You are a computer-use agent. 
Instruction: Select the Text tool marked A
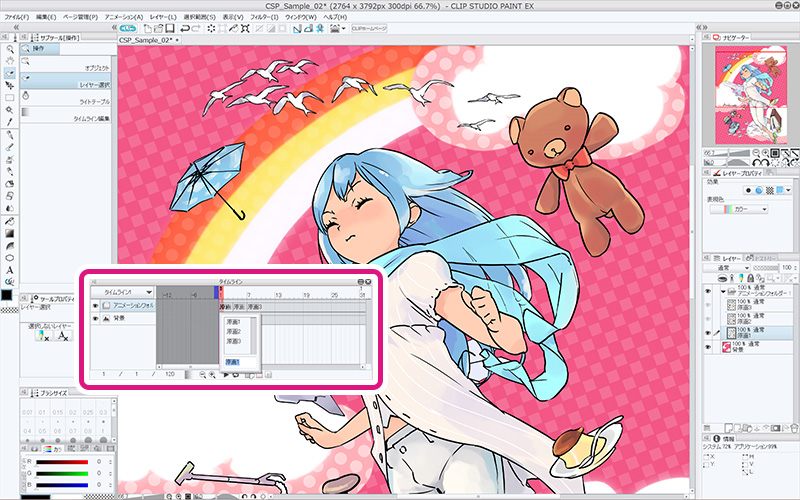pos(9,270)
